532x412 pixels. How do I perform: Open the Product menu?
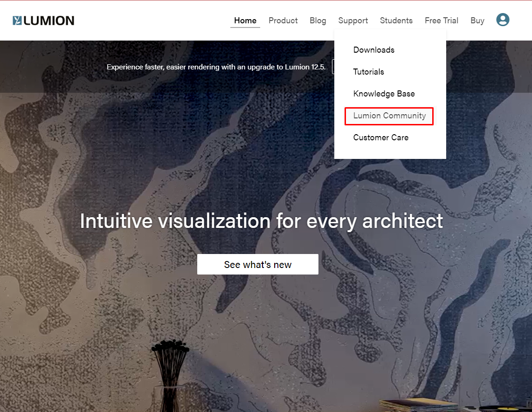[x=283, y=21]
